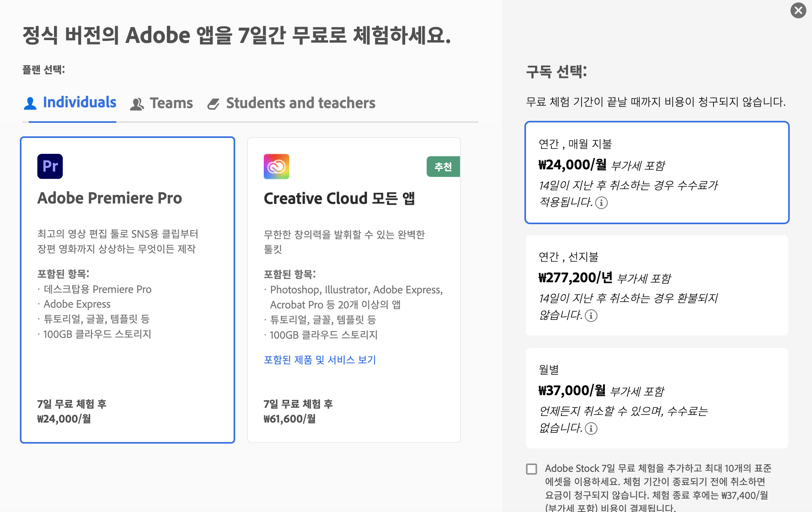Switch to the Teams tab
Screen dimensions: 812x512
[161, 103]
